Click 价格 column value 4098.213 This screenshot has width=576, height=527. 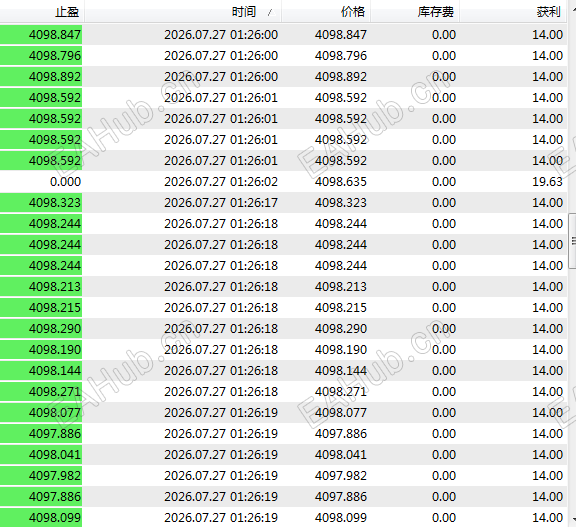pos(341,286)
